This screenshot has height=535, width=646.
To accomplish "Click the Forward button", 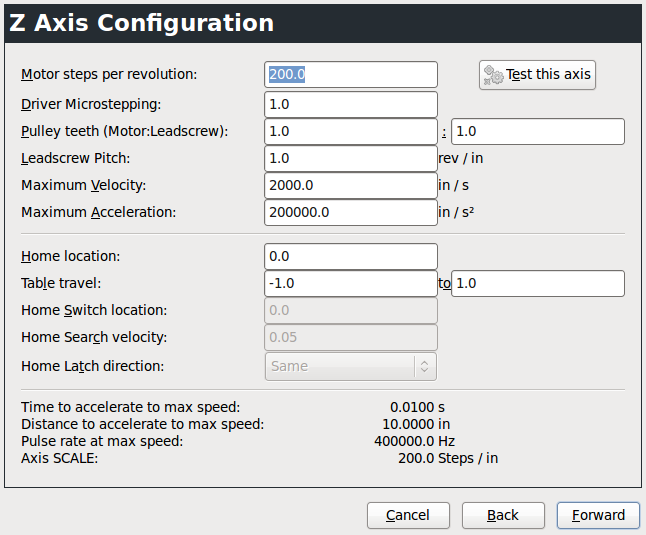I will [x=598, y=515].
